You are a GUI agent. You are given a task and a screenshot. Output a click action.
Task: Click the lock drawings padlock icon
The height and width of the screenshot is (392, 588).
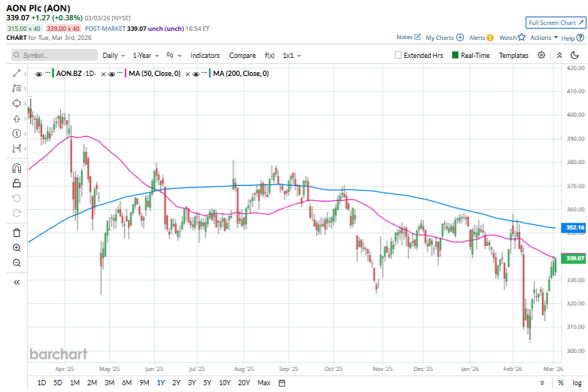click(17, 183)
